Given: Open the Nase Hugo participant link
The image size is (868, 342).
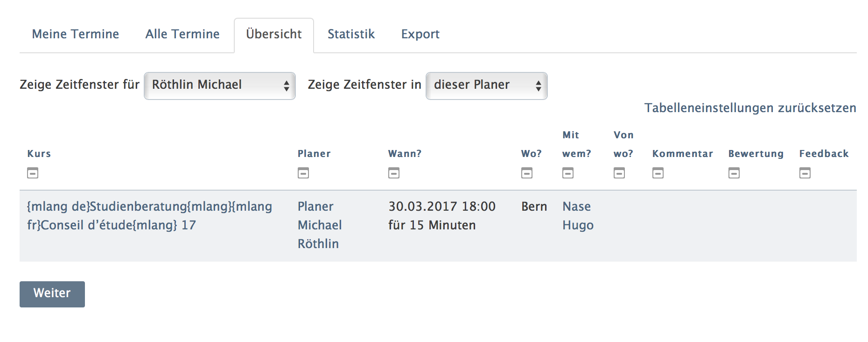Looking at the screenshot, I should [578, 216].
